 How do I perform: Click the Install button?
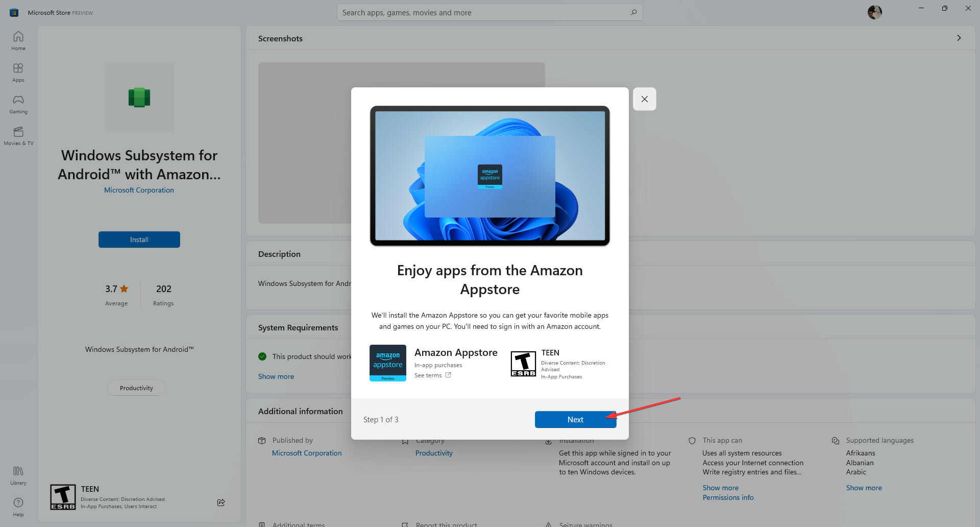point(139,239)
